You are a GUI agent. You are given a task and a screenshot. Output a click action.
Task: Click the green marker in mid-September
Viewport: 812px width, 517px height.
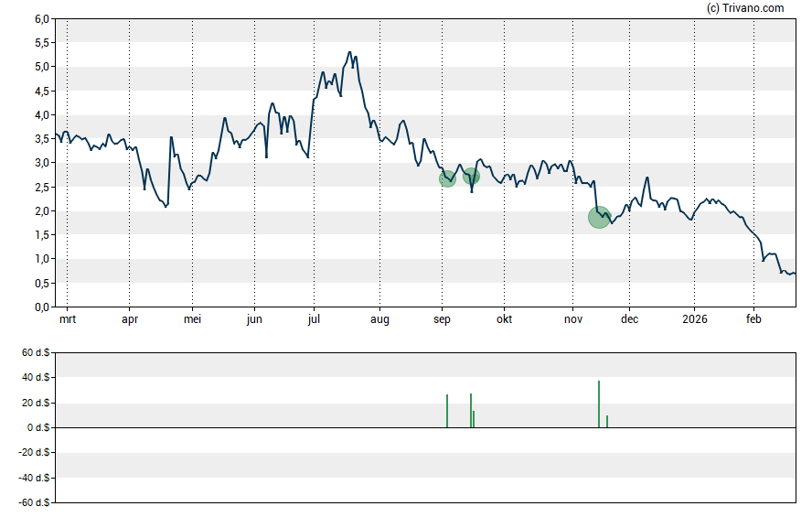pyautogui.click(x=471, y=176)
